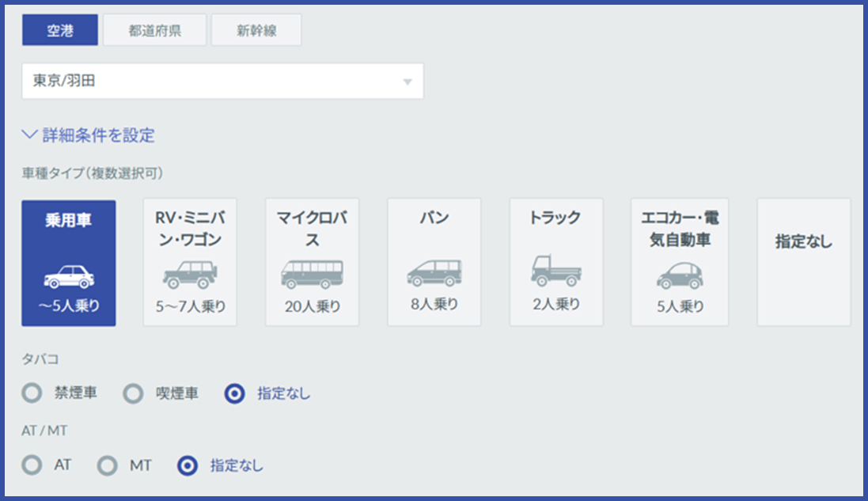Click the 指定なし vehicle type card

[x=803, y=262]
